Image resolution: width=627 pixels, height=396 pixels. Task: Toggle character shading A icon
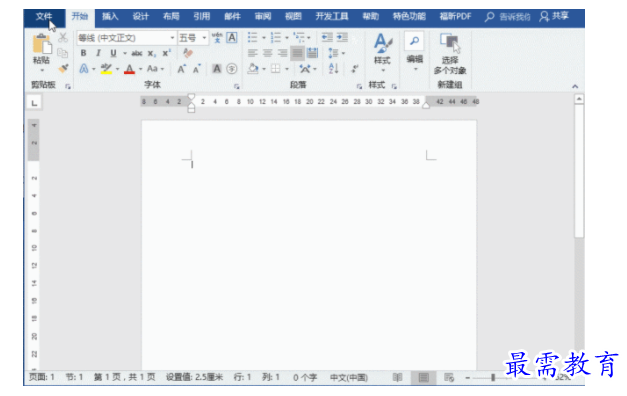[217, 69]
